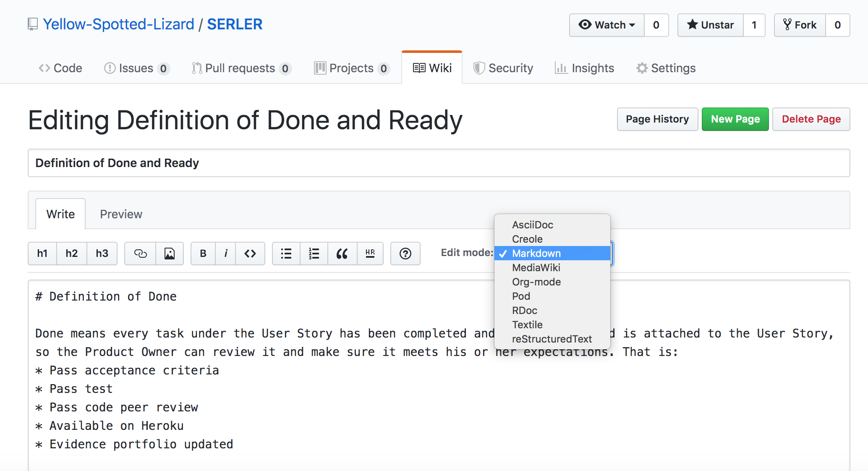
Task: Click the green New Page button
Action: 735,119
